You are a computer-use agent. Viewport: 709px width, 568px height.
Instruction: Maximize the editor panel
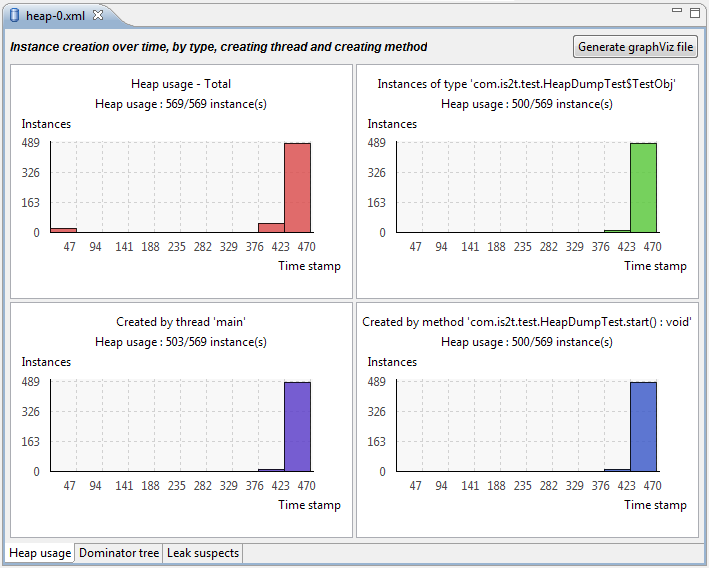[695, 12]
